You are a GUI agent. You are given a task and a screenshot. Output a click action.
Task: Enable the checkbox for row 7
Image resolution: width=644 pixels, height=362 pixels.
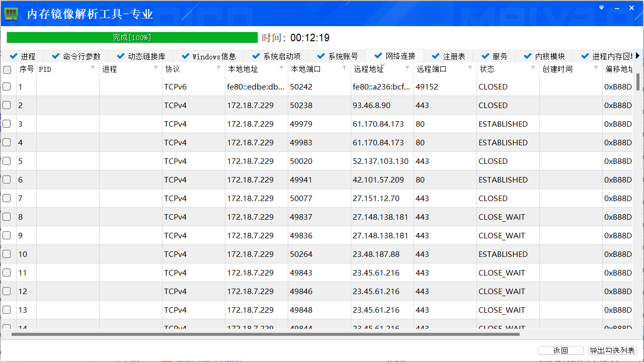[7, 198]
